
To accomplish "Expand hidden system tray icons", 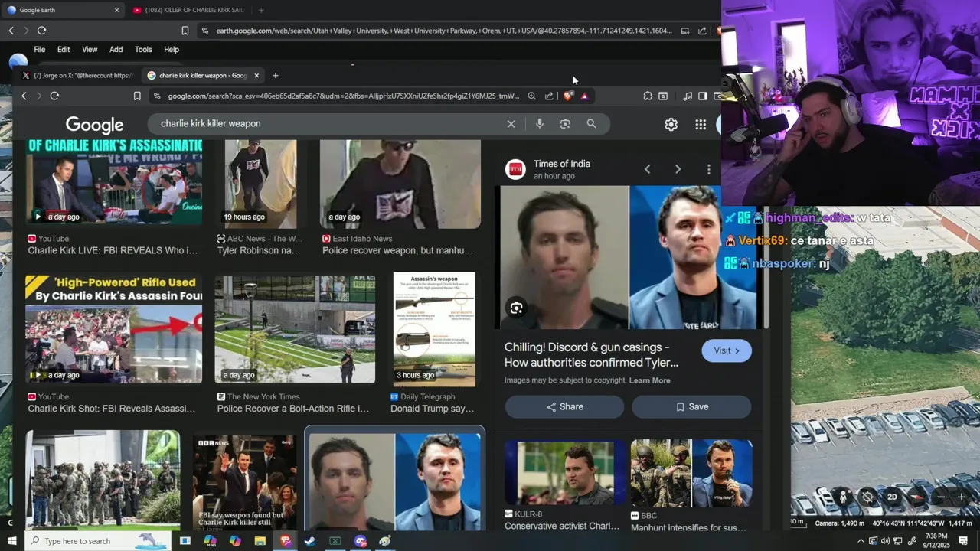I will 861,541.
